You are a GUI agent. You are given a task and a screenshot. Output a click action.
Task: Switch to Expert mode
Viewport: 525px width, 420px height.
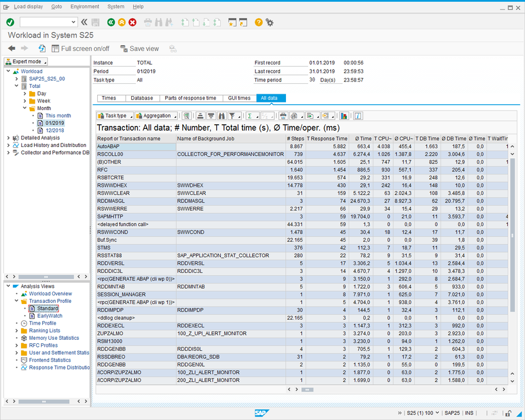coord(25,61)
